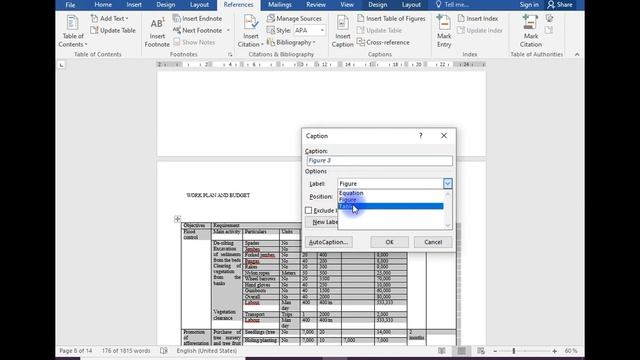Collapse the ribbon with the chevron

pyautogui.click(x=577, y=54)
